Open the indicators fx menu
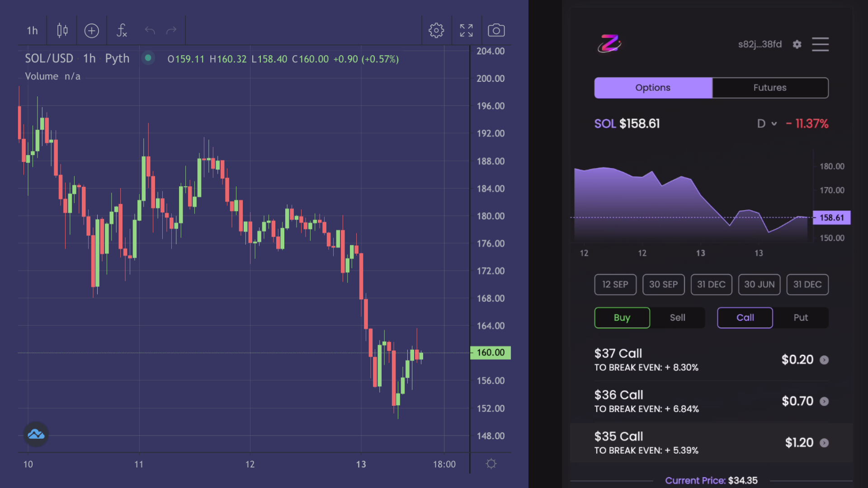This screenshot has height=488, width=868. tap(122, 30)
